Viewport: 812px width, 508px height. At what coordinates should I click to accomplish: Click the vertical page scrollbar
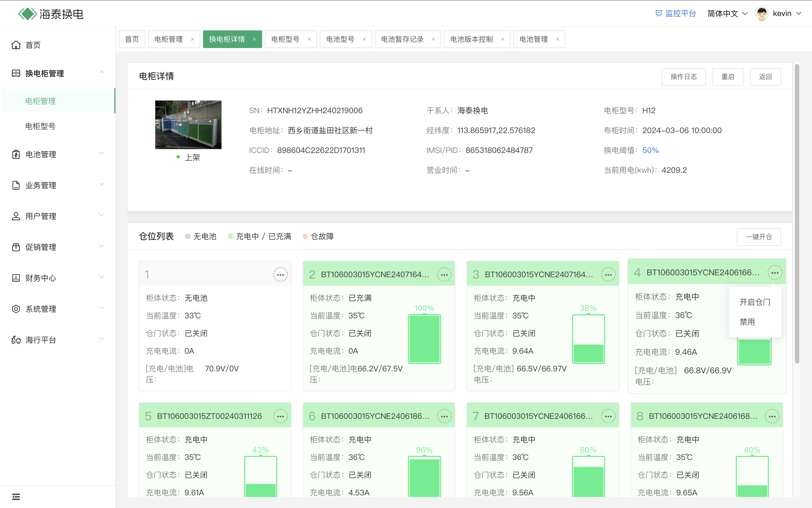pos(797,214)
